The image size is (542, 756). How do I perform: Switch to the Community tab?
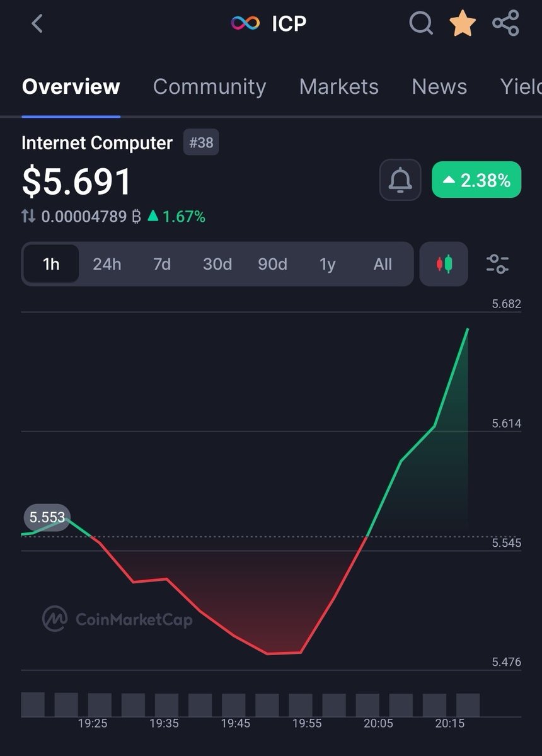click(209, 87)
